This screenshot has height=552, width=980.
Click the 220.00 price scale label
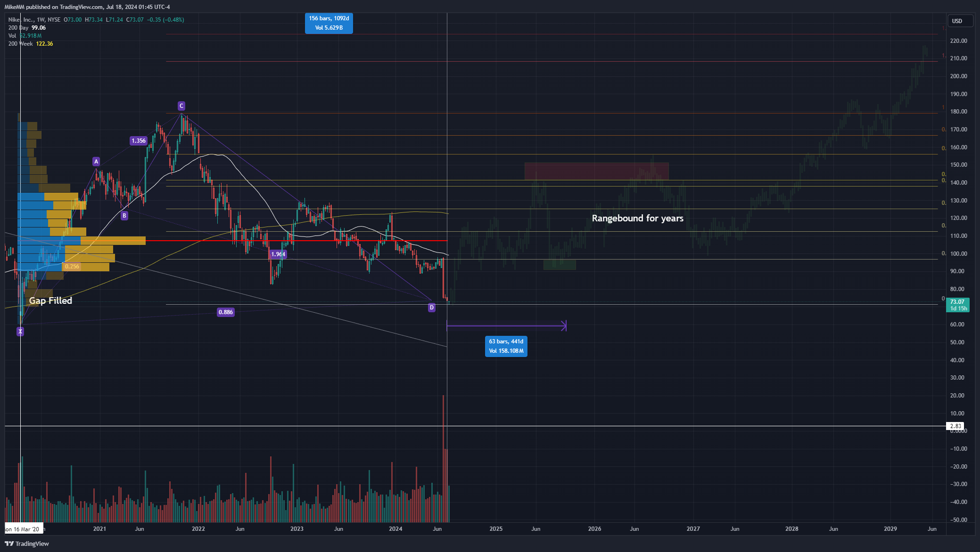(x=958, y=41)
